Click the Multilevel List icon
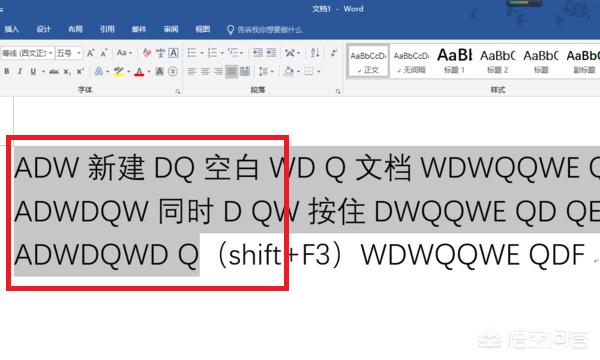600x360 pixels. pos(233,53)
